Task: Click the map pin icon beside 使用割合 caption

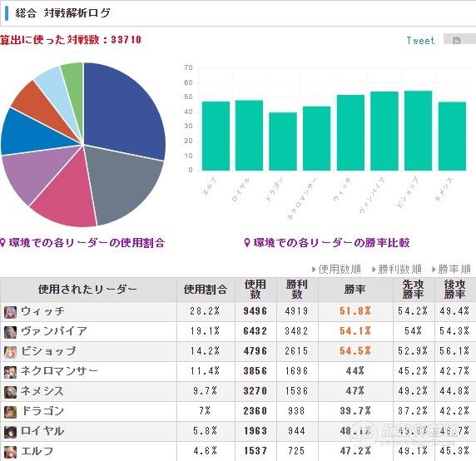Action: pyautogui.click(x=2, y=243)
